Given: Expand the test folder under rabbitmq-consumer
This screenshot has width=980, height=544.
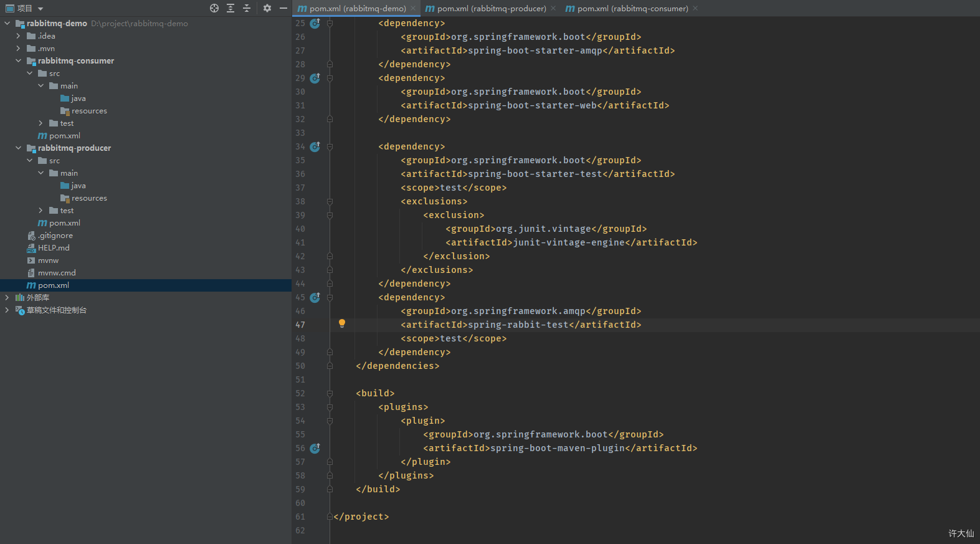Looking at the screenshot, I should pyautogui.click(x=41, y=123).
